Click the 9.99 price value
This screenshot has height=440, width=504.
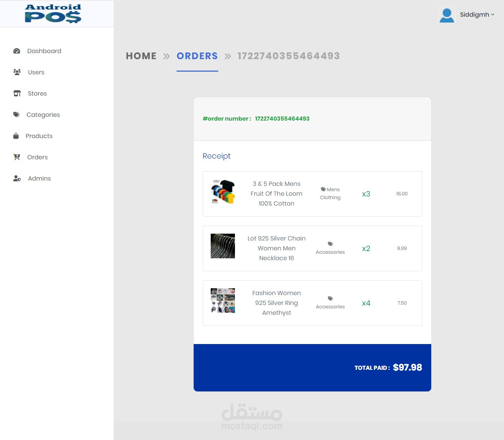click(x=402, y=248)
